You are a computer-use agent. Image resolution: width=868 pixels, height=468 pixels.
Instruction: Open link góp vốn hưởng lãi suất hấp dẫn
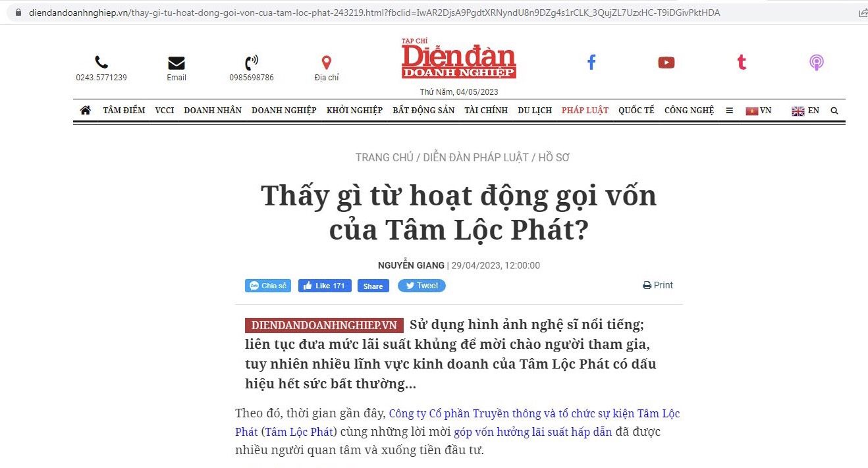533,432
